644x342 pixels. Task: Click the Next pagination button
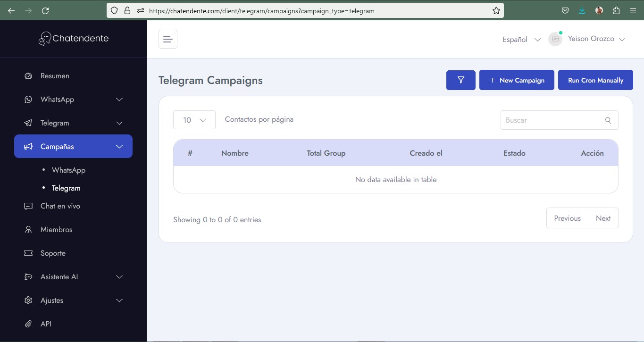pos(603,218)
